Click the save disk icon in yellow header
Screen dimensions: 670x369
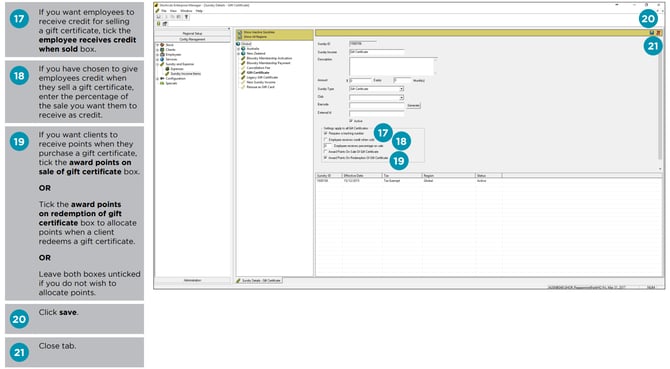(x=652, y=32)
